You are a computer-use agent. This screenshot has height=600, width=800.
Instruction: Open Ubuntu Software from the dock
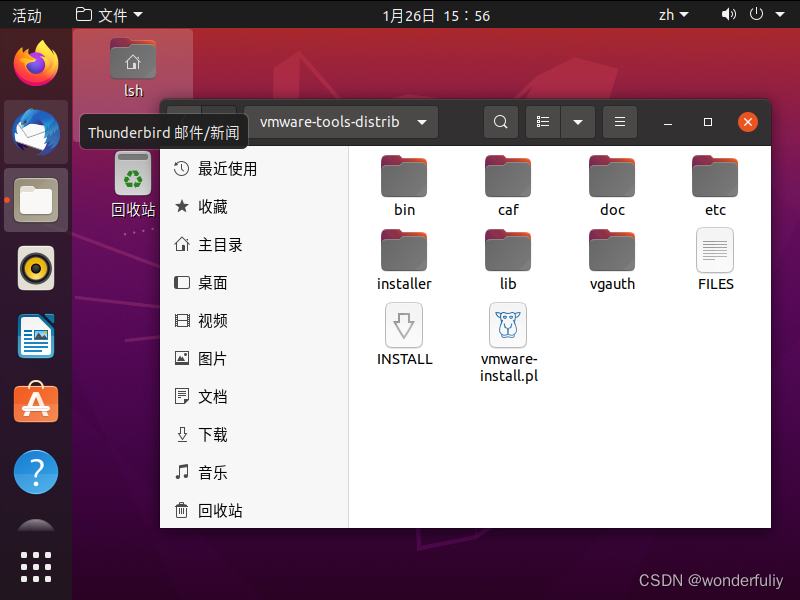pos(36,403)
